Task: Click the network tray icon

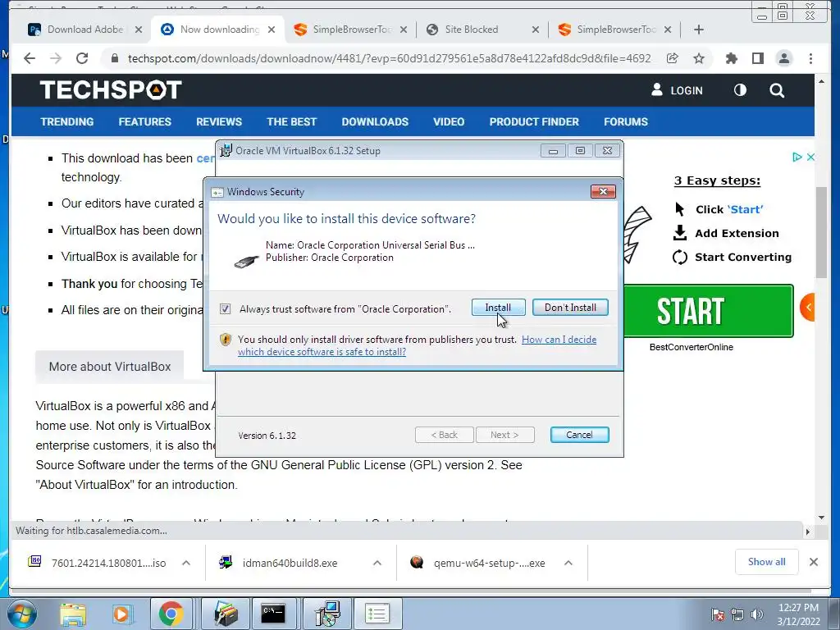Action: point(737,614)
